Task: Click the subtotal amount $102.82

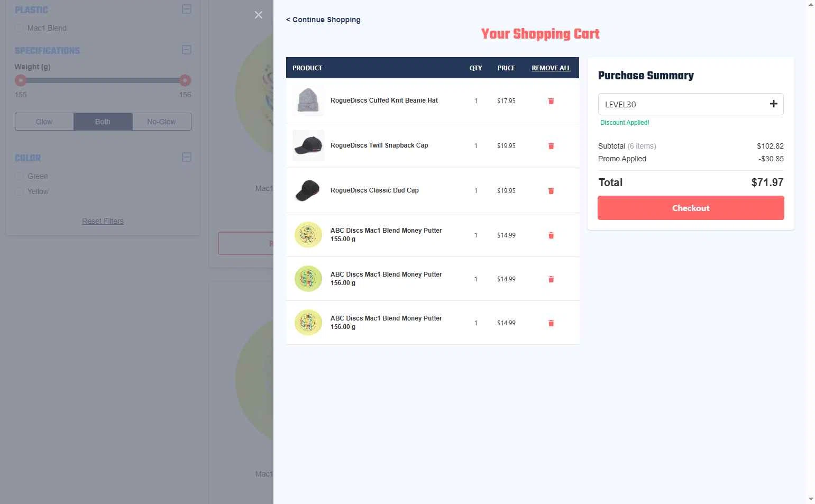Action: (770, 146)
